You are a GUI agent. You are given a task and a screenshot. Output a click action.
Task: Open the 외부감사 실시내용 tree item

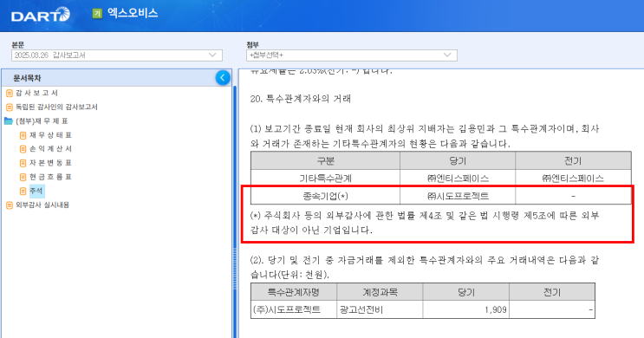coord(42,205)
